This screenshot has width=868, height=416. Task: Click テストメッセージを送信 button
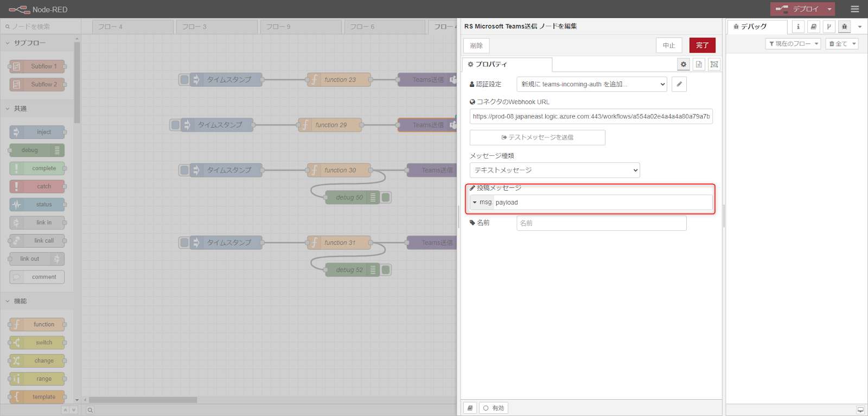537,137
